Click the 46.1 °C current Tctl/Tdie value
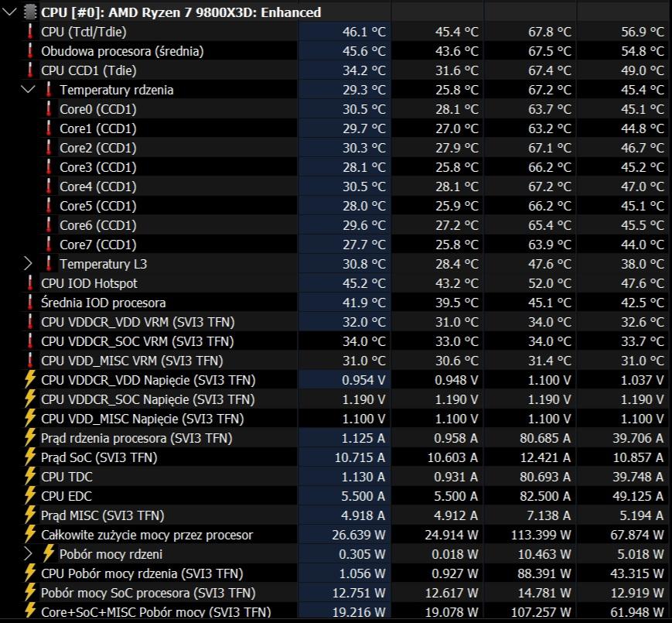 click(x=363, y=32)
